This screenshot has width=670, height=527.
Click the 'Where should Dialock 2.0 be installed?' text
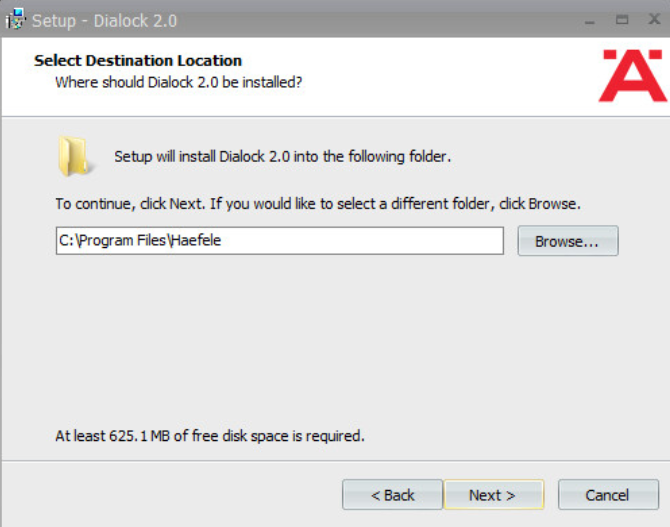[x=179, y=82]
